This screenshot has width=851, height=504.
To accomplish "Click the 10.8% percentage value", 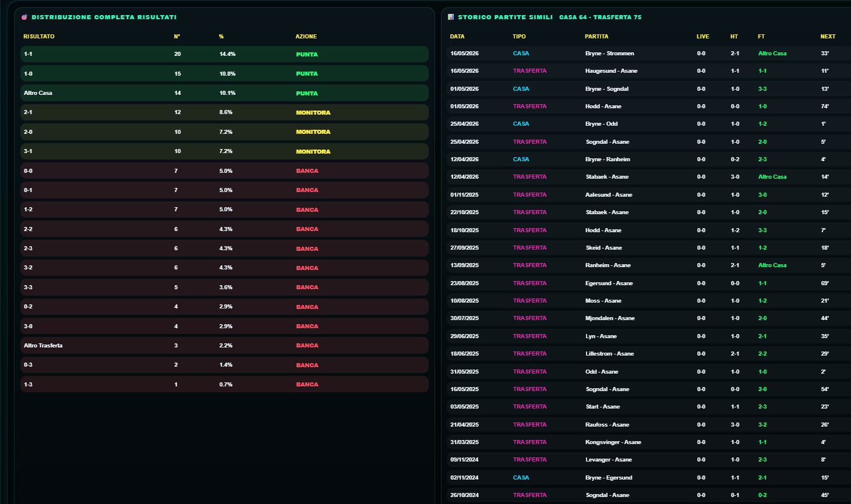I will point(227,74).
